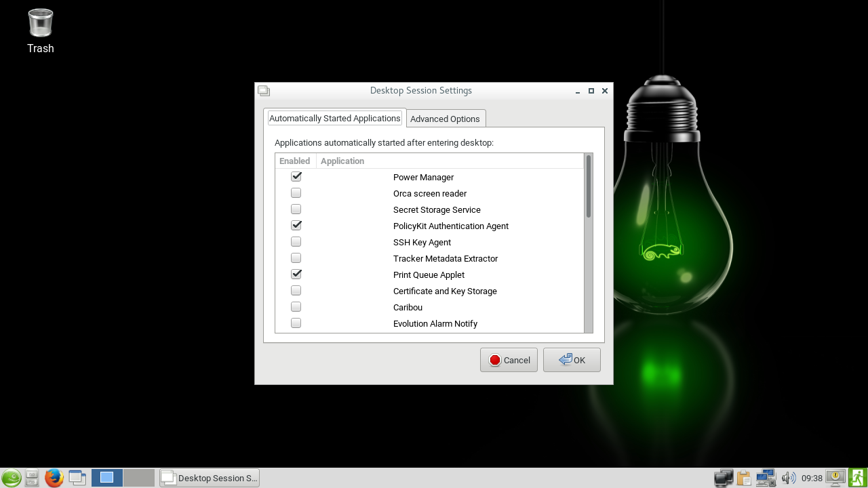
Task: Click the volume speaker icon
Action: click(788, 478)
